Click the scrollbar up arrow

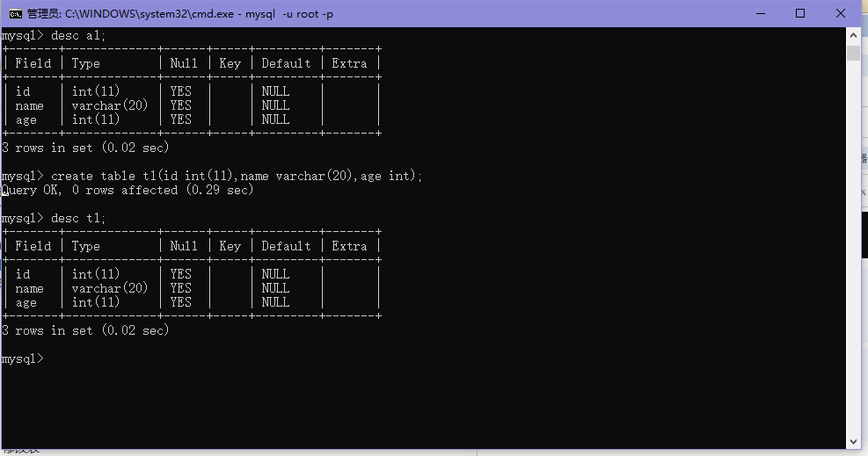click(x=853, y=35)
